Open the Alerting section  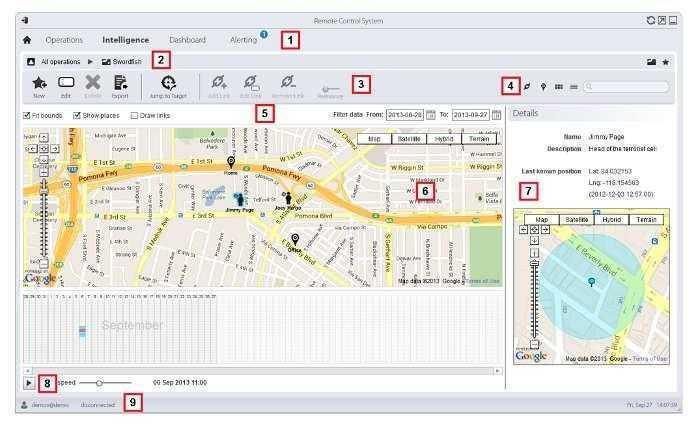coord(243,40)
